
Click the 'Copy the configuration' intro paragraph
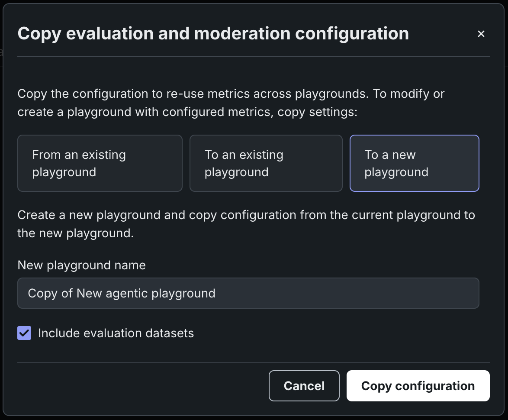pos(231,103)
